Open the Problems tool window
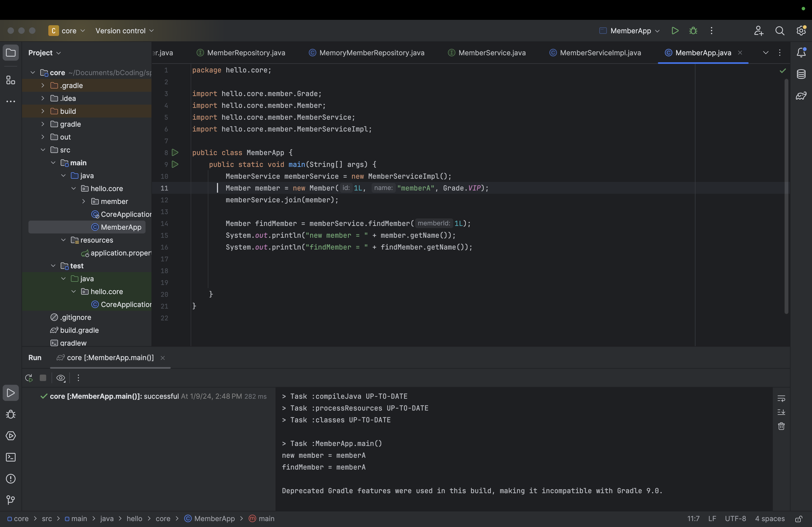812x527 pixels. pos(10,479)
